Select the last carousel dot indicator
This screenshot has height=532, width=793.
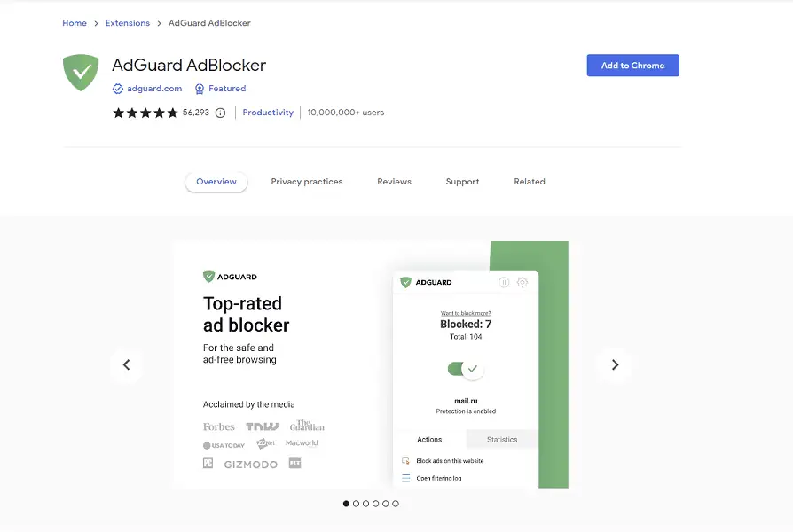396,504
